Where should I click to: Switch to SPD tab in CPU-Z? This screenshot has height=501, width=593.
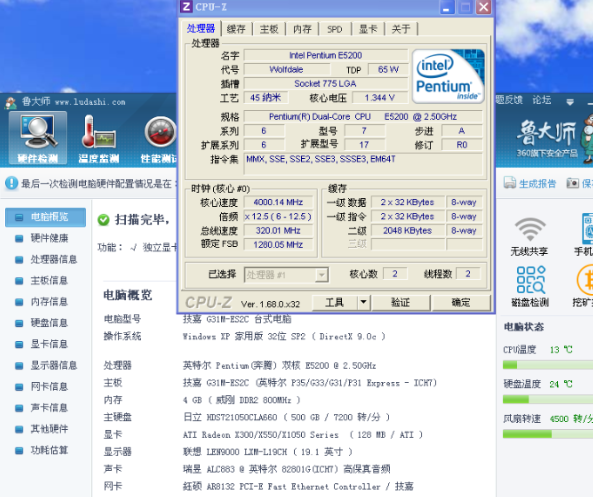coord(335,29)
